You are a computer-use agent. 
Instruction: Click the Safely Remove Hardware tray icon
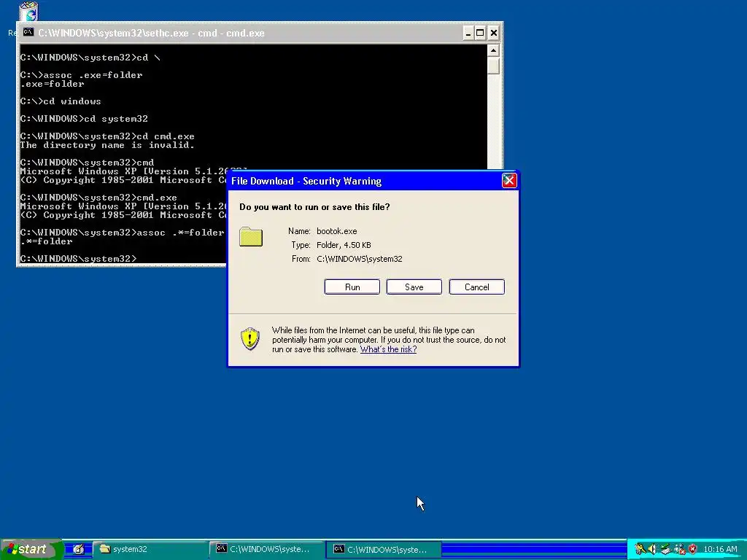666,549
